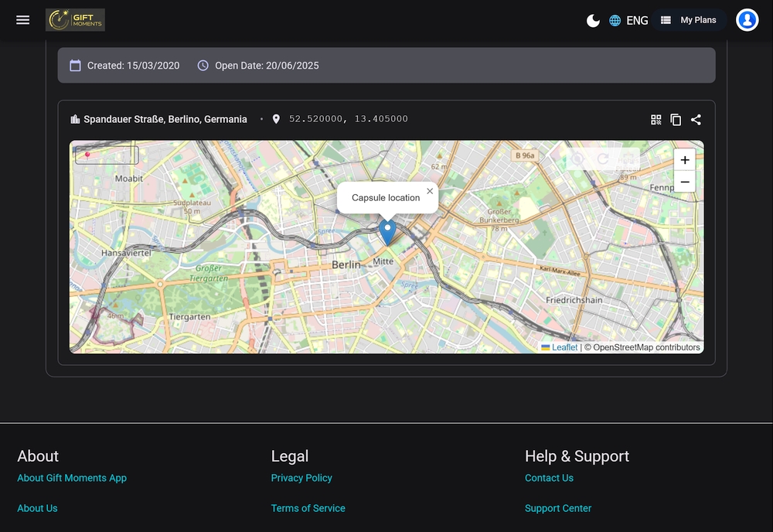
Task: Show the location QR code
Action: (x=656, y=120)
